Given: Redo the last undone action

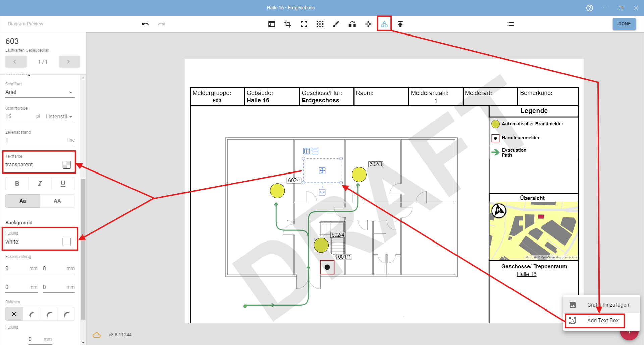Looking at the screenshot, I should (161, 24).
